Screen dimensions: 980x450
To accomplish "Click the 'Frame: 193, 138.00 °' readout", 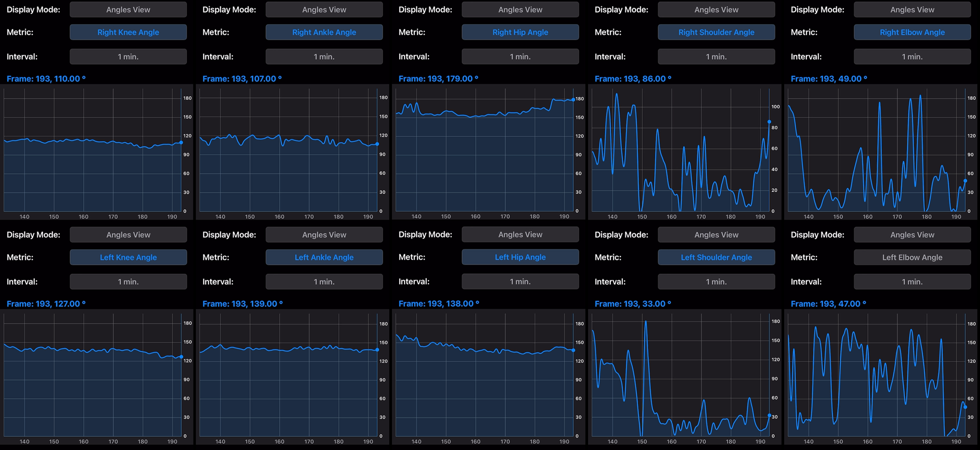I will pos(439,304).
